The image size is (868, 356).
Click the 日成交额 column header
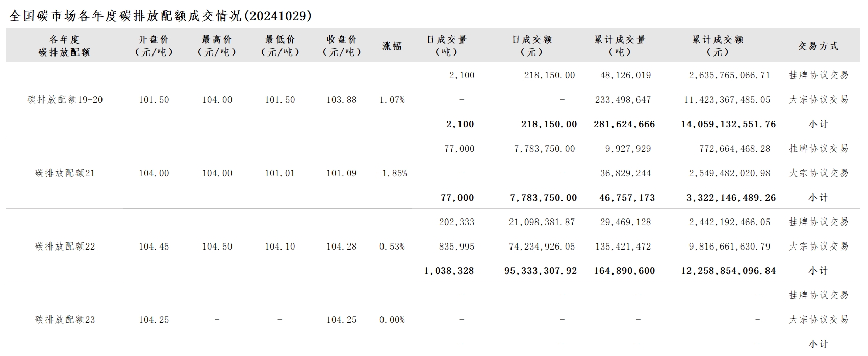532,46
